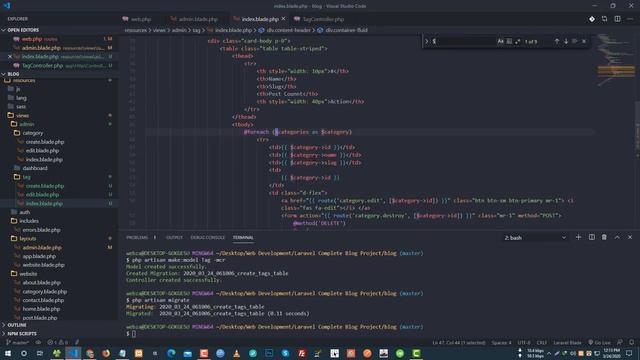Open edit.blade.php under tag folder
640x360 pixels.
(42, 195)
